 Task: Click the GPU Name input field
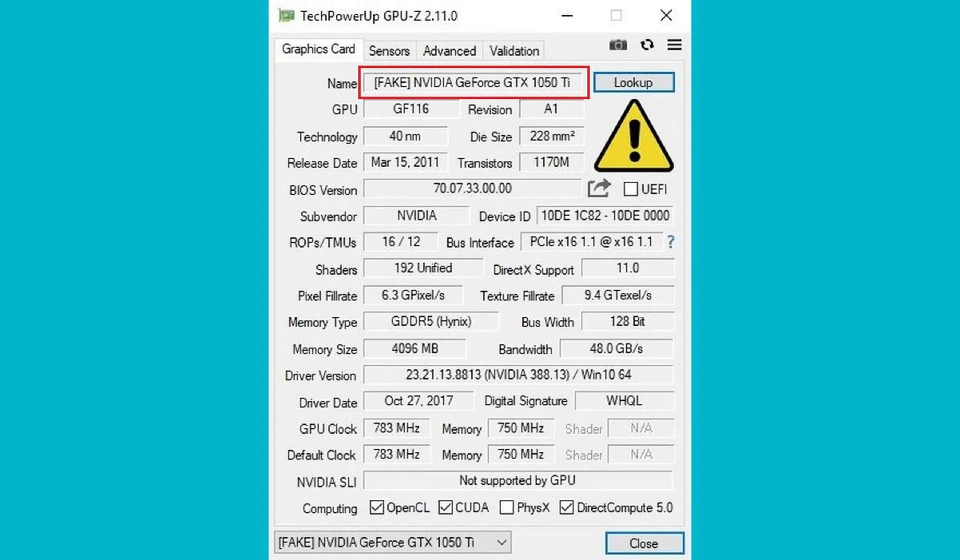click(x=473, y=83)
